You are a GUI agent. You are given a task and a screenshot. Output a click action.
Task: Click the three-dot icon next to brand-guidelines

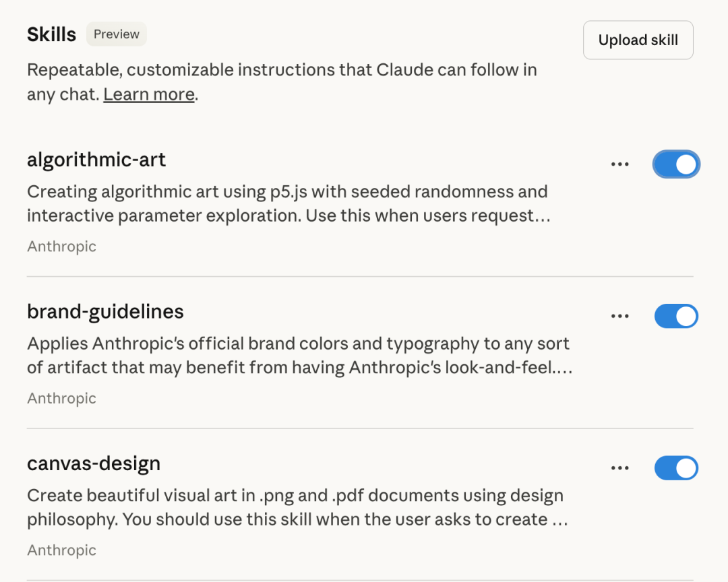pyautogui.click(x=619, y=316)
